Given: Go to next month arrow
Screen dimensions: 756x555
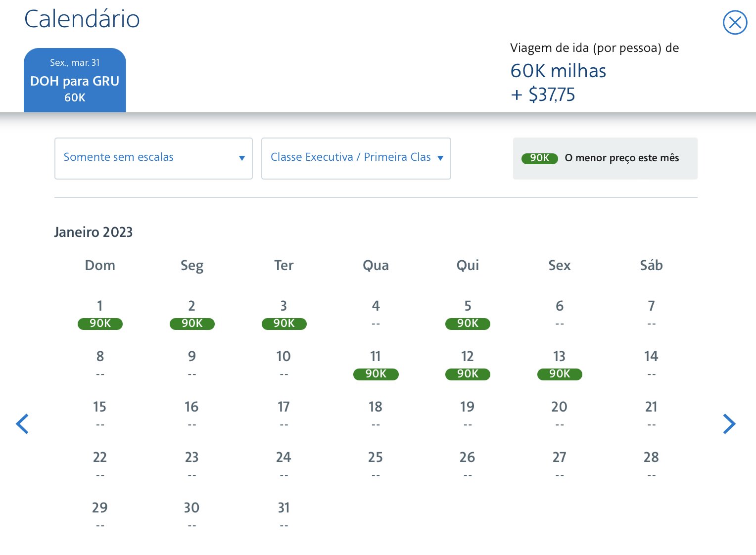Looking at the screenshot, I should coord(729,424).
